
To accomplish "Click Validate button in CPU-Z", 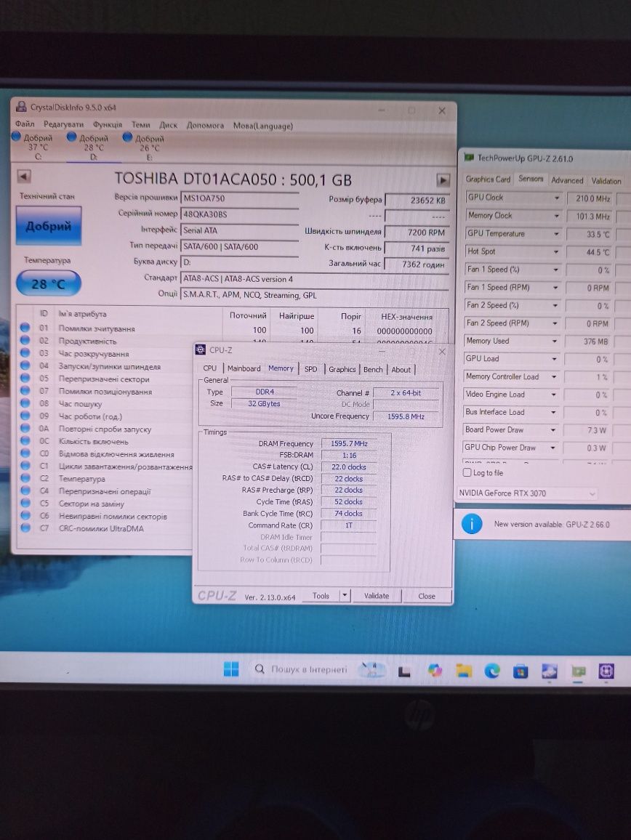I will [377, 596].
